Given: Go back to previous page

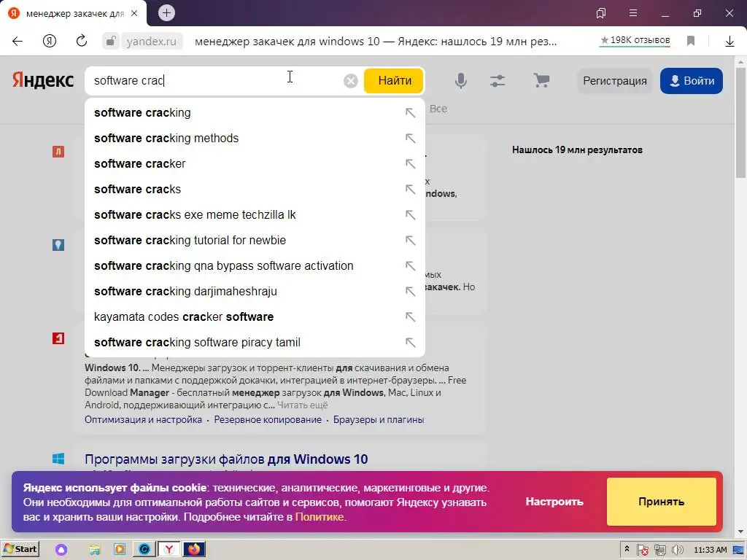Looking at the screenshot, I should click(x=18, y=42).
